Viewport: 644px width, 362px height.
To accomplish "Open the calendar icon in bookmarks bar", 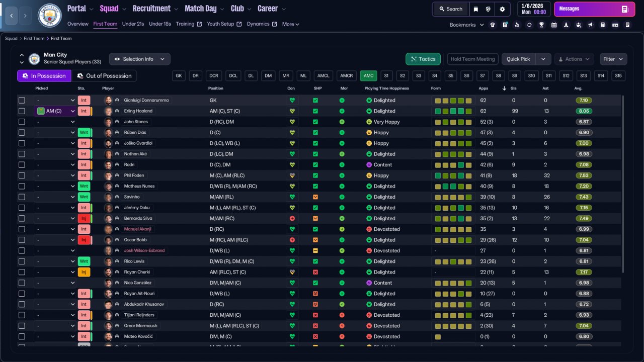I will point(554,25).
